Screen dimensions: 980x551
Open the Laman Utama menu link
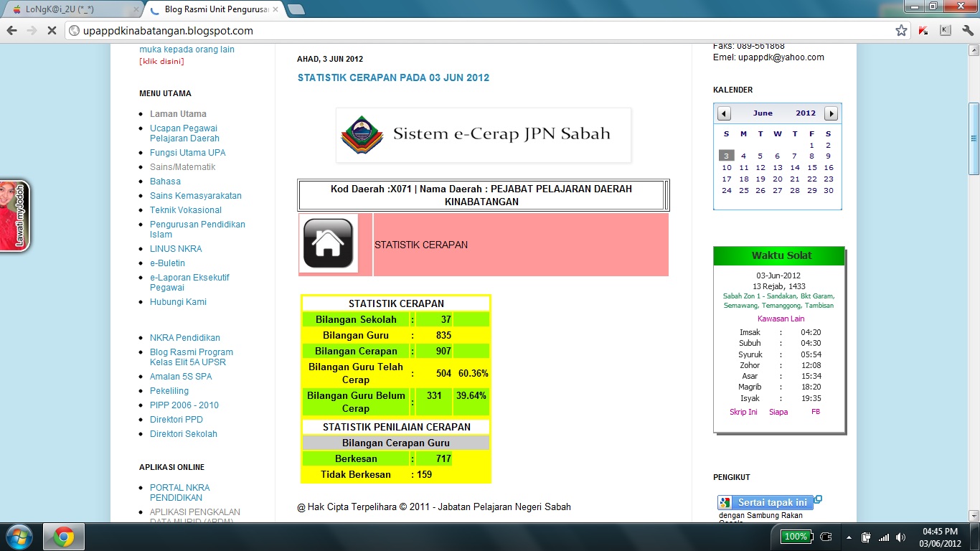[178, 113]
